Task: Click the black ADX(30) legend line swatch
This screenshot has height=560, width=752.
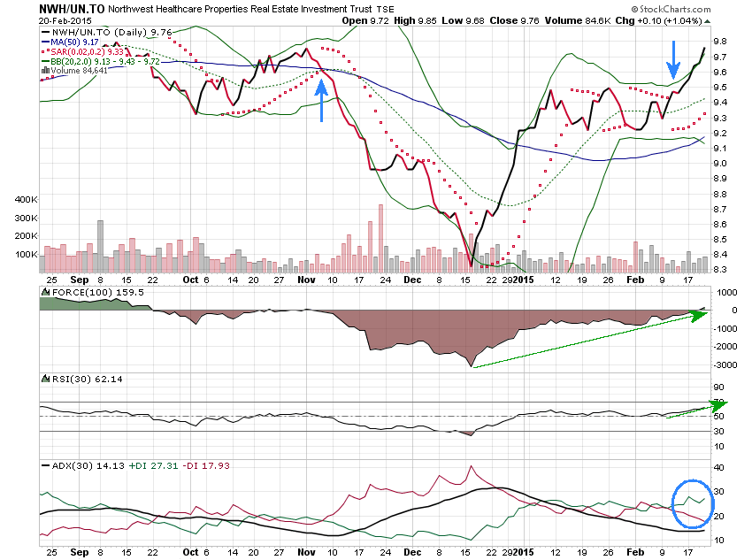Action: coord(45,465)
